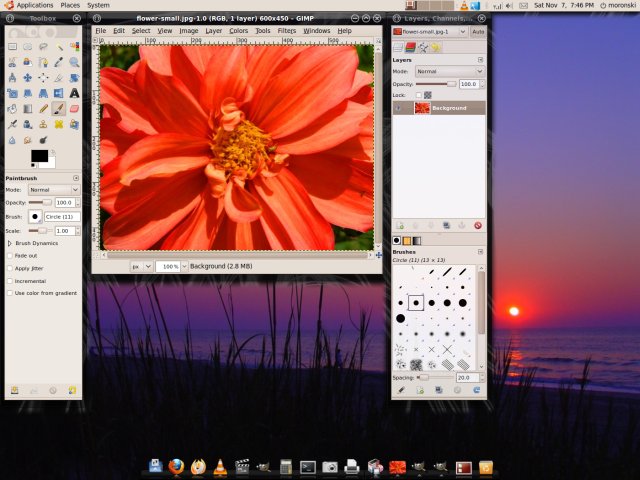Select the Rotate tool

(74, 78)
